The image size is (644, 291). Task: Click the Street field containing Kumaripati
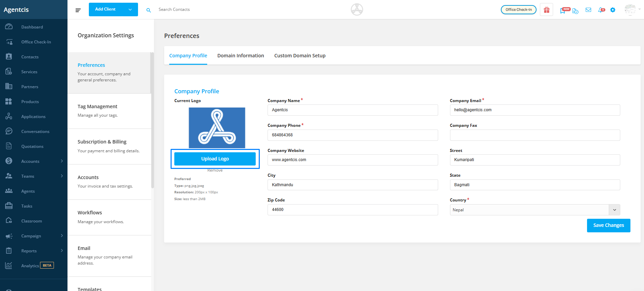point(535,160)
